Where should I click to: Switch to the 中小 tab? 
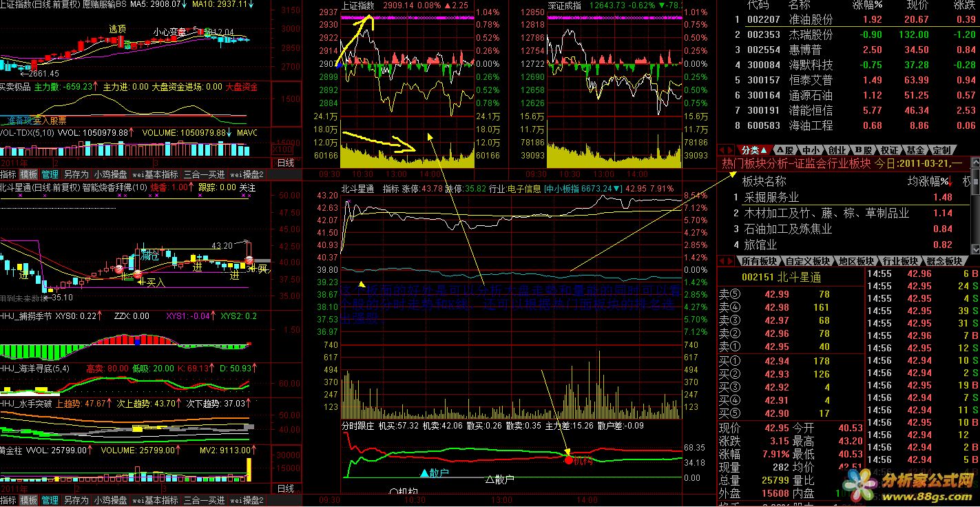811,149
